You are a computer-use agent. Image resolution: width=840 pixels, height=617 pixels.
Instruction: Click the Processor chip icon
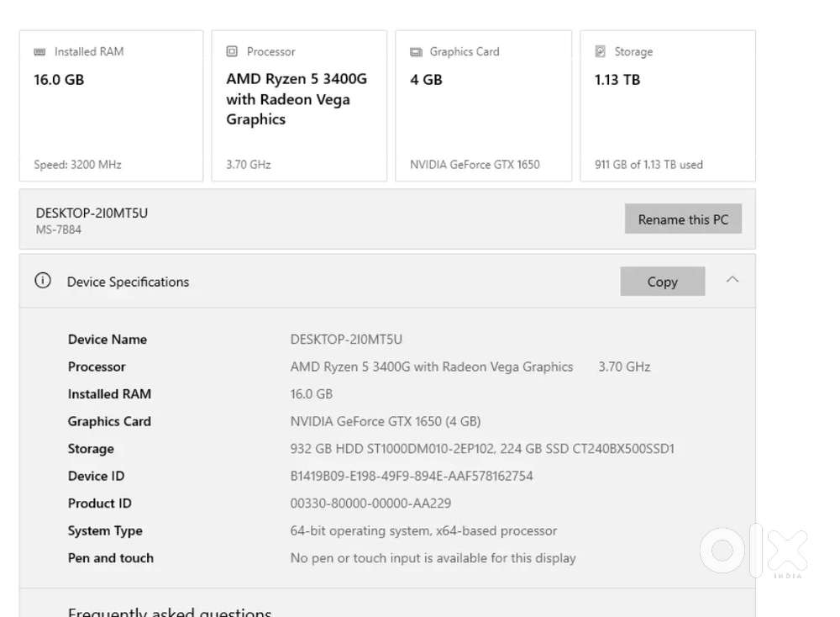[232, 52]
